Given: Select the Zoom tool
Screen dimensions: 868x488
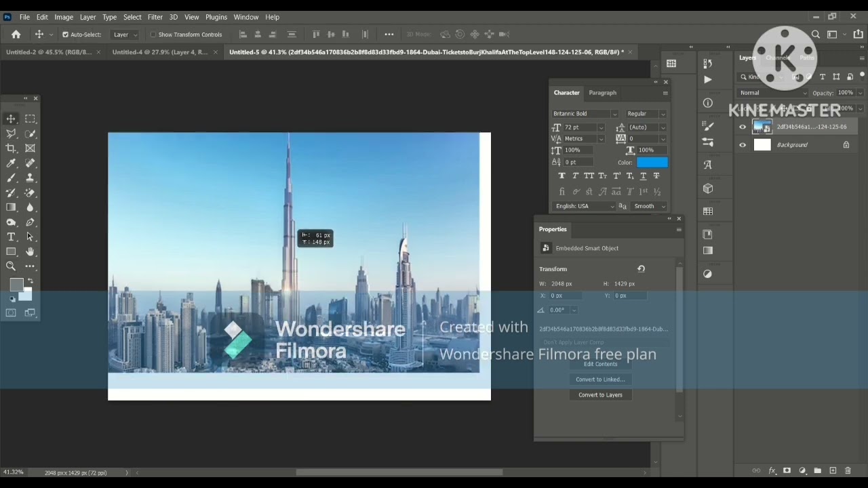Looking at the screenshot, I should tap(11, 266).
